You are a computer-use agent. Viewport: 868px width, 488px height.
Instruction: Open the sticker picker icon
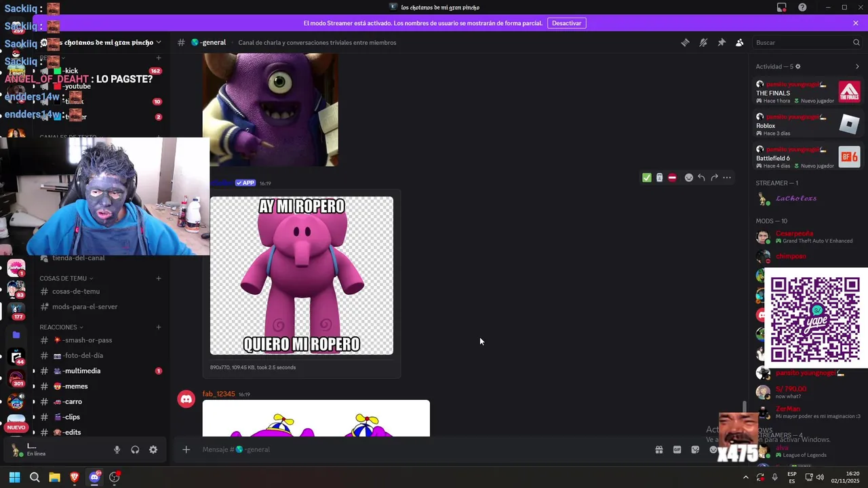(x=695, y=449)
